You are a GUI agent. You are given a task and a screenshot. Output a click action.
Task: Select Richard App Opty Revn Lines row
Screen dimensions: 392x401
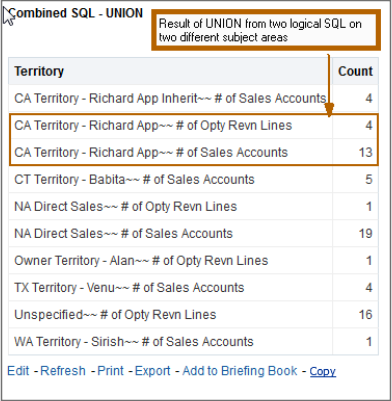click(193, 126)
